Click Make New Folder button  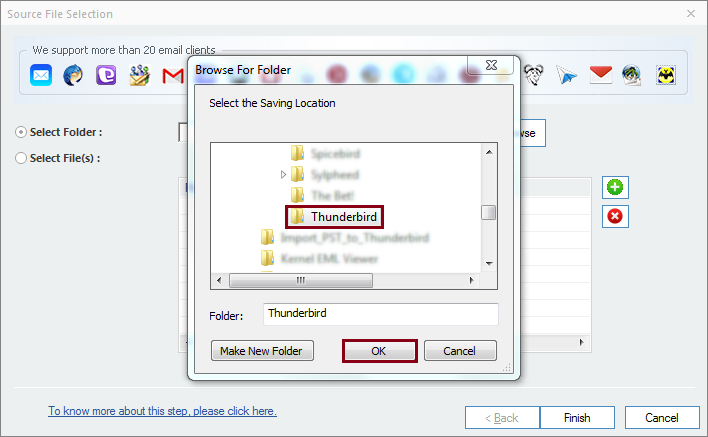[262, 351]
